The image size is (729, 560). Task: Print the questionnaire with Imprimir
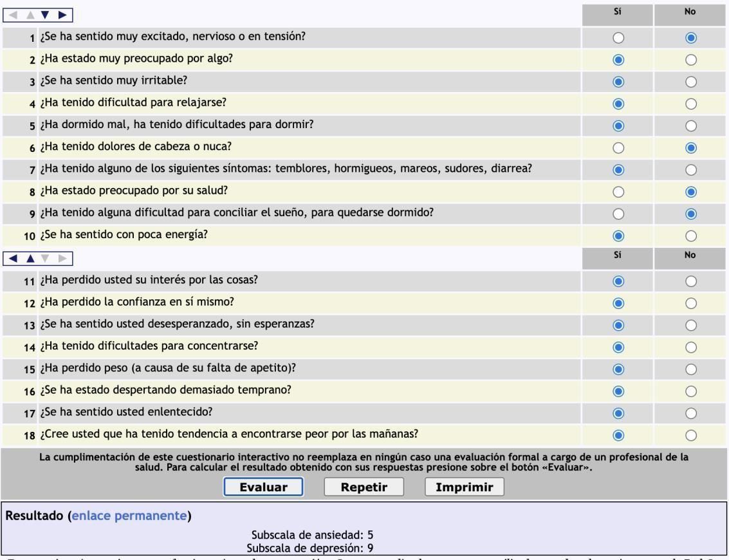tap(464, 487)
